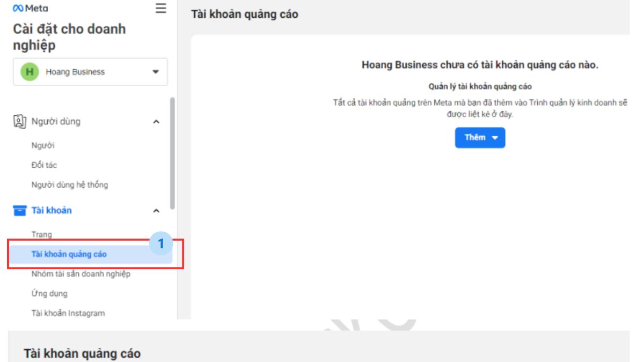Click the bottom Tài khoản quảng cáo heading

coord(82,353)
